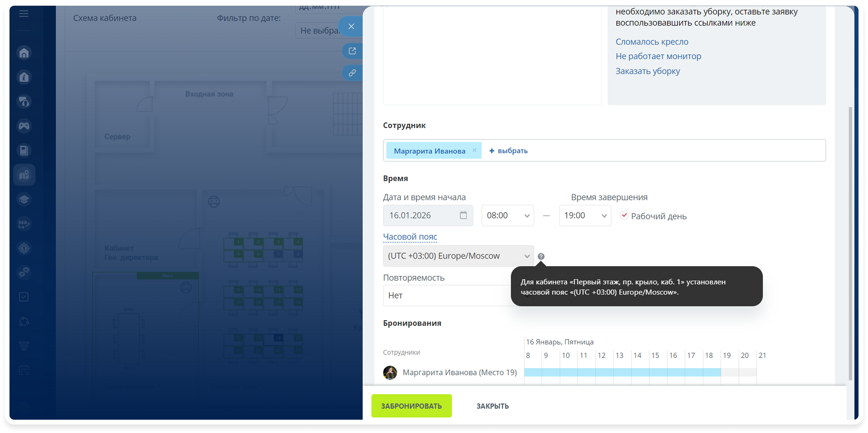Screen dimensions: 868x433
Task: Uncheck the Рабочий день checkbox
Action: [x=624, y=215]
